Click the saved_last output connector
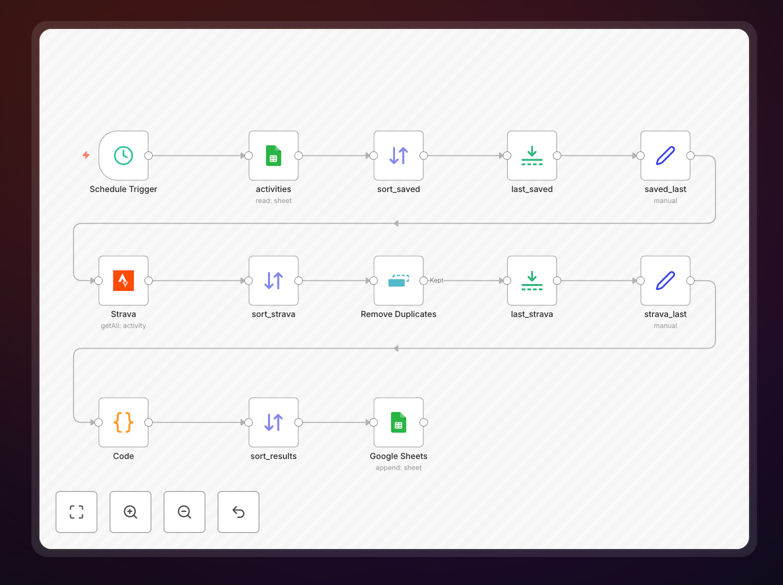783x585 pixels. pos(690,155)
